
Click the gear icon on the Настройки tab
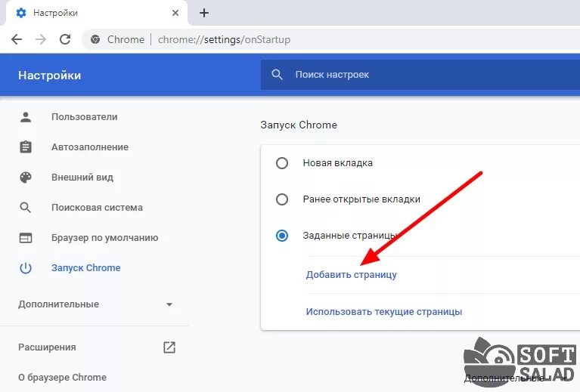point(21,13)
